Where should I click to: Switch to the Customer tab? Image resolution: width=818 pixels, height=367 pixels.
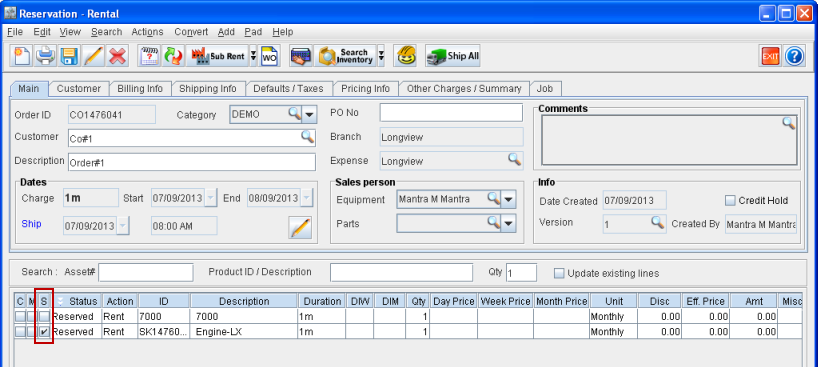point(79,89)
